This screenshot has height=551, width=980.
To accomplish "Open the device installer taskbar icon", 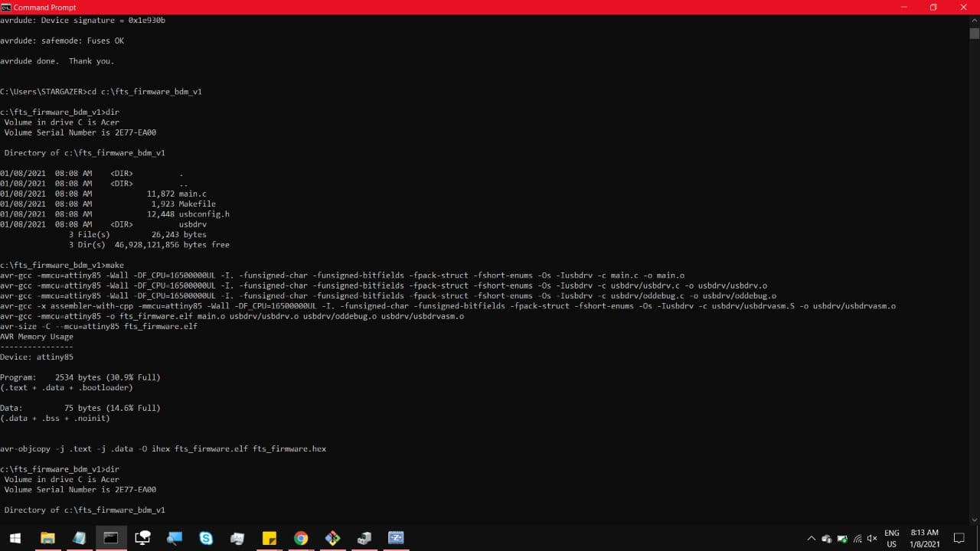I will pos(364,538).
